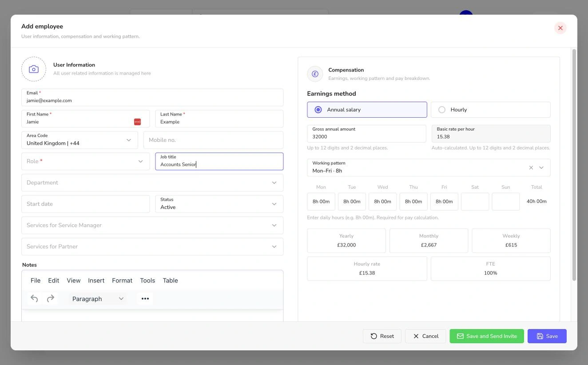
Task: Open the File menu in Notes
Action: (x=36, y=281)
